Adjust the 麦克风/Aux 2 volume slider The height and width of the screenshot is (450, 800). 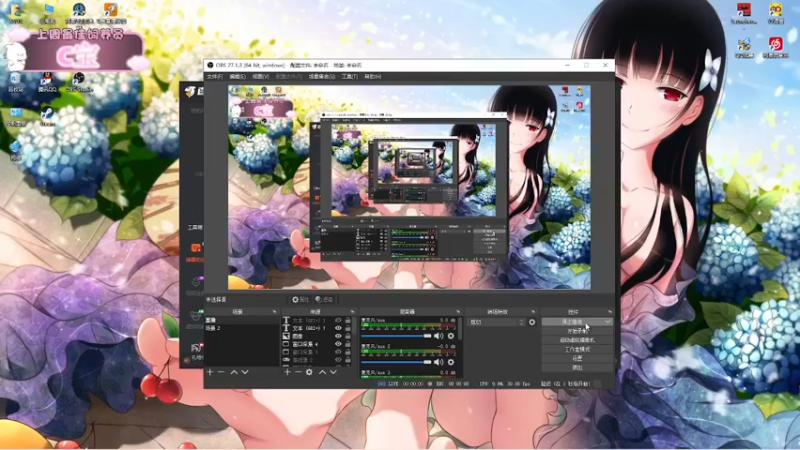(396, 362)
